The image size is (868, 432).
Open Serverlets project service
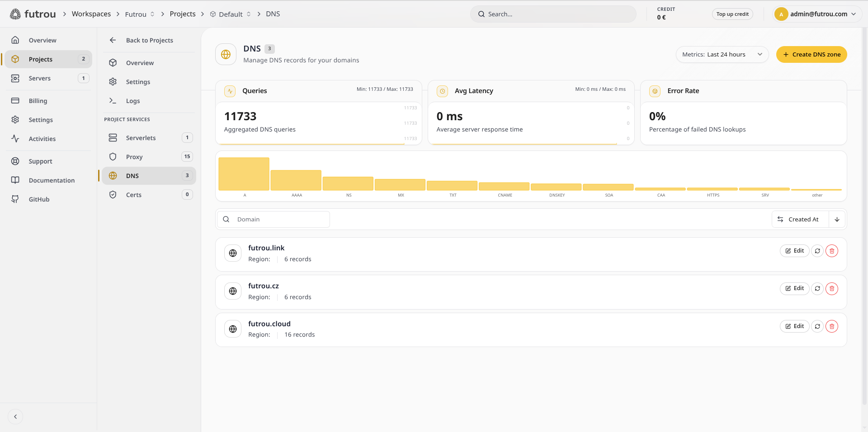click(149, 138)
